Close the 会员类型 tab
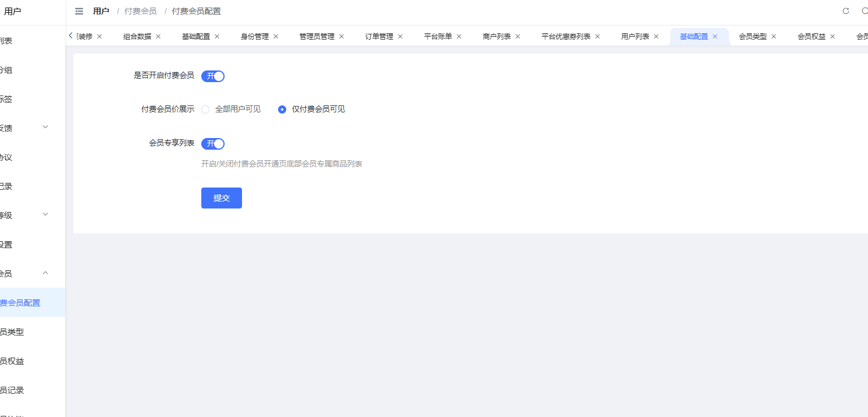The height and width of the screenshot is (417, 868). [774, 36]
